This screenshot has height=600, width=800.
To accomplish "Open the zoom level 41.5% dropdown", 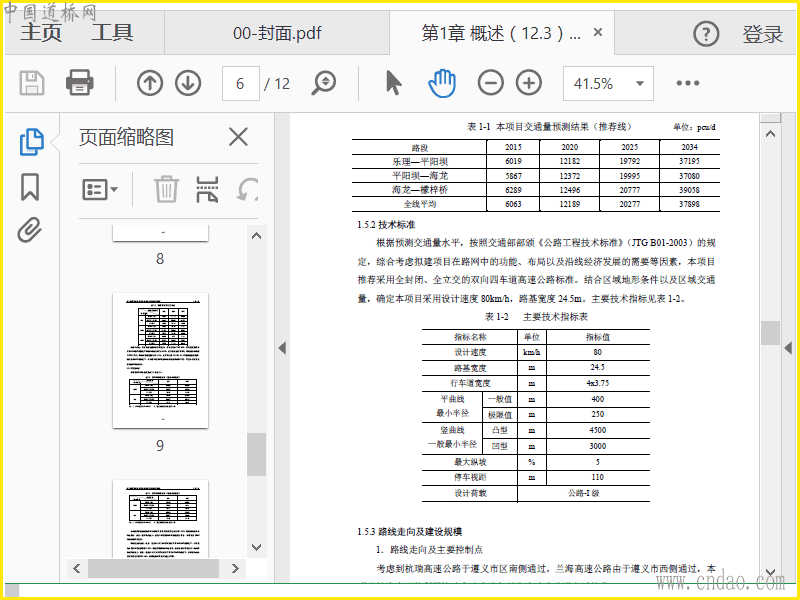I will click(x=608, y=83).
